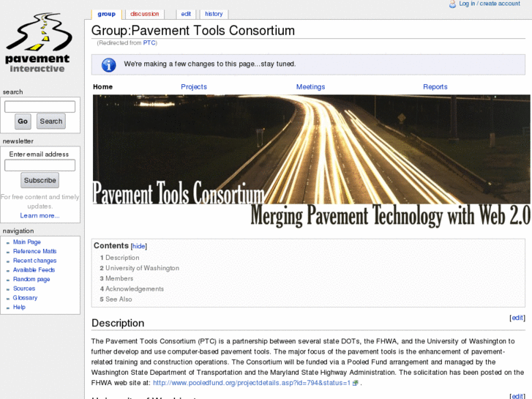
Task: Open the edit tab
Action: (186, 14)
